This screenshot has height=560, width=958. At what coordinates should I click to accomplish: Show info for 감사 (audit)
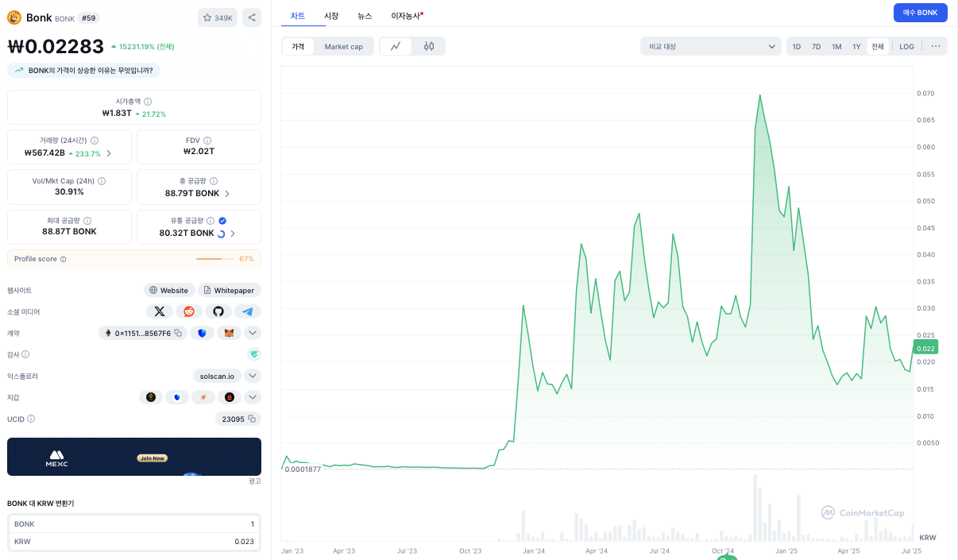coord(25,354)
